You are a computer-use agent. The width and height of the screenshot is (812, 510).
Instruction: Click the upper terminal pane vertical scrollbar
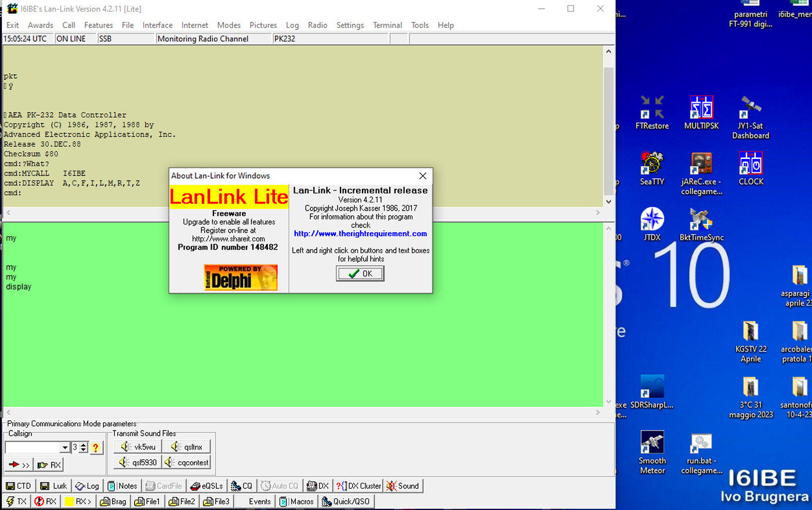tap(608, 126)
